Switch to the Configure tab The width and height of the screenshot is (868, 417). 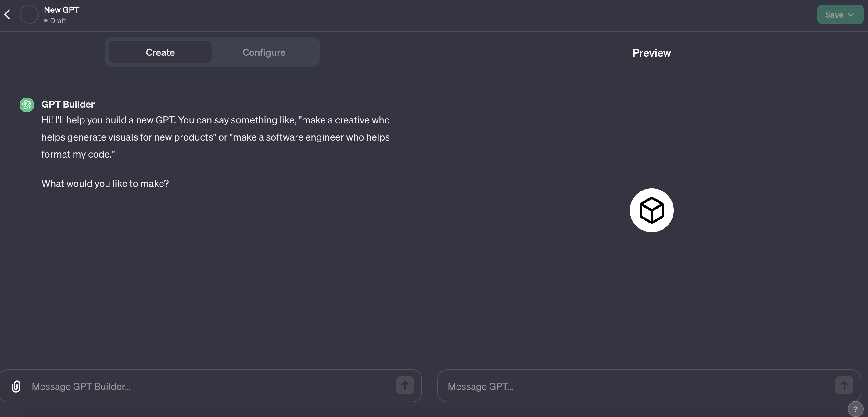coord(264,52)
